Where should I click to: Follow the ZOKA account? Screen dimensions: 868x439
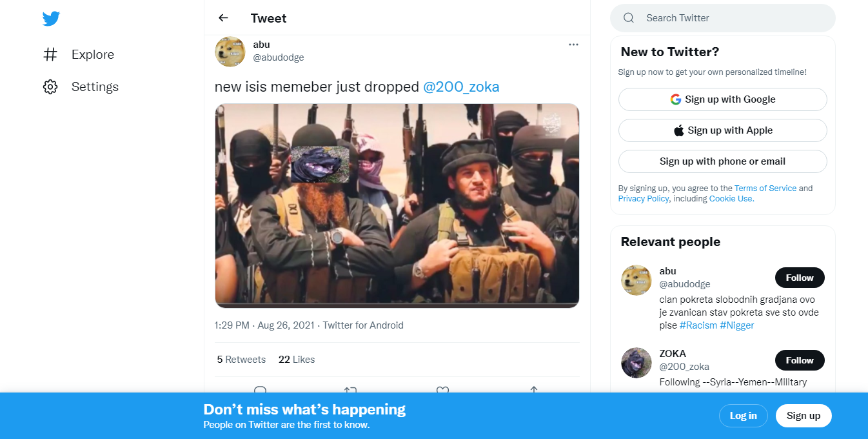(x=799, y=360)
